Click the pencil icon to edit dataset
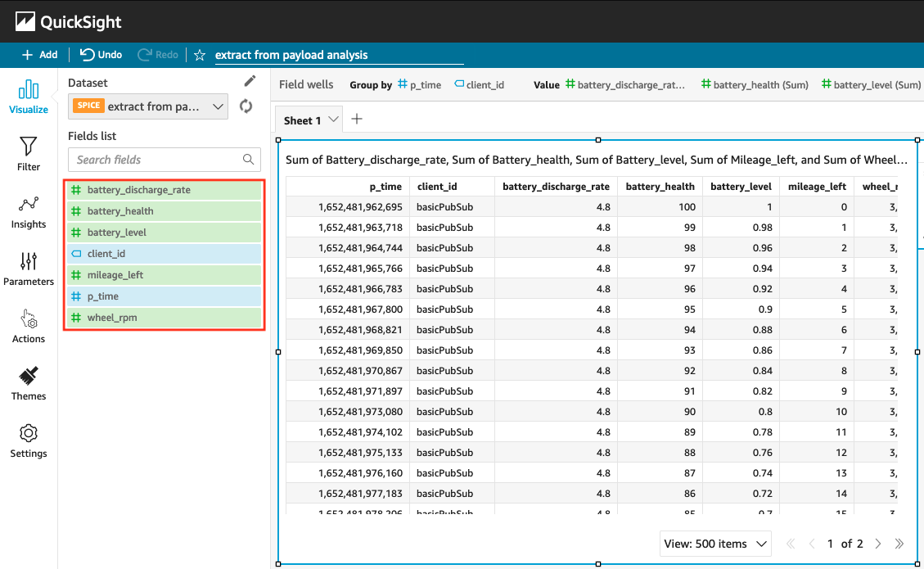Viewport: 924px width, 569px height. click(x=250, y=81)
